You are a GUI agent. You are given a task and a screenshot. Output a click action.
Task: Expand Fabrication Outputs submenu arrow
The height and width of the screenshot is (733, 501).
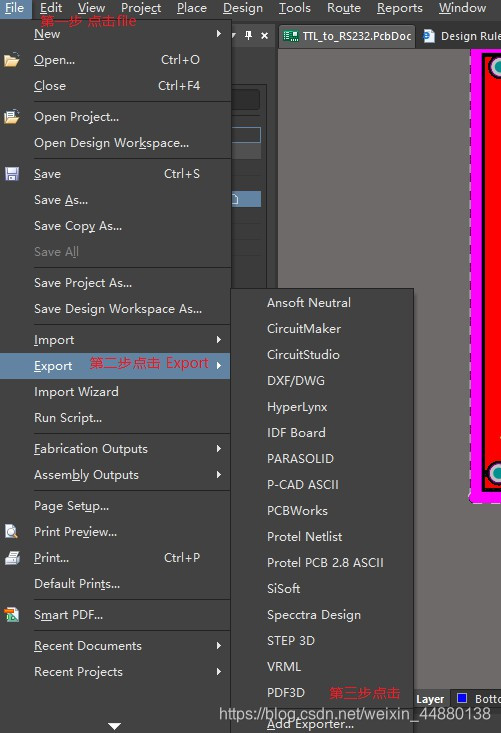219,449
